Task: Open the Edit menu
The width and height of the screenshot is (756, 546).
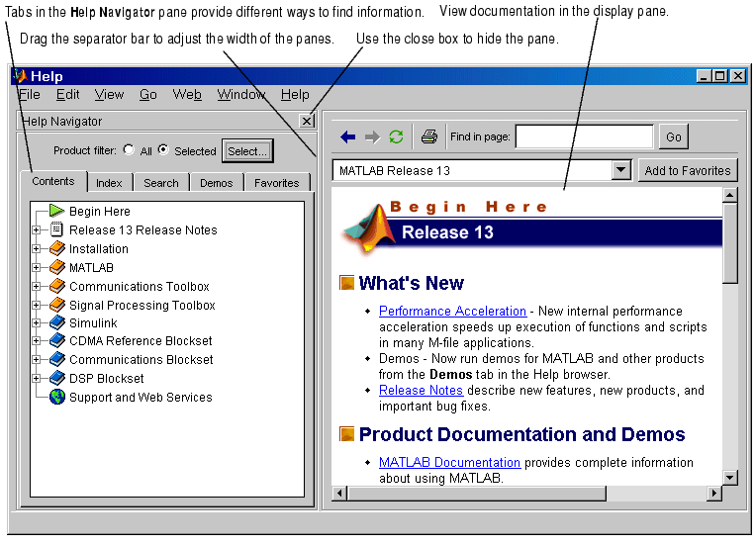Action: click(x=67, y=94)
